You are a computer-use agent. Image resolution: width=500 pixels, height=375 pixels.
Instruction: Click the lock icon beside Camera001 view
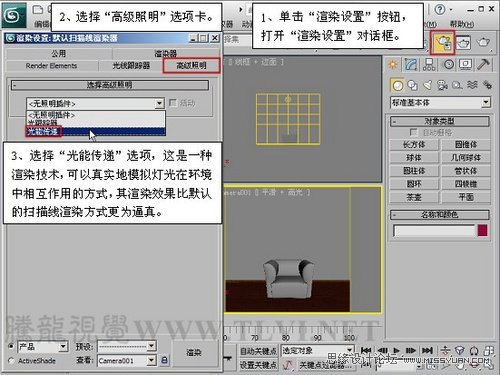pos(164,360)
